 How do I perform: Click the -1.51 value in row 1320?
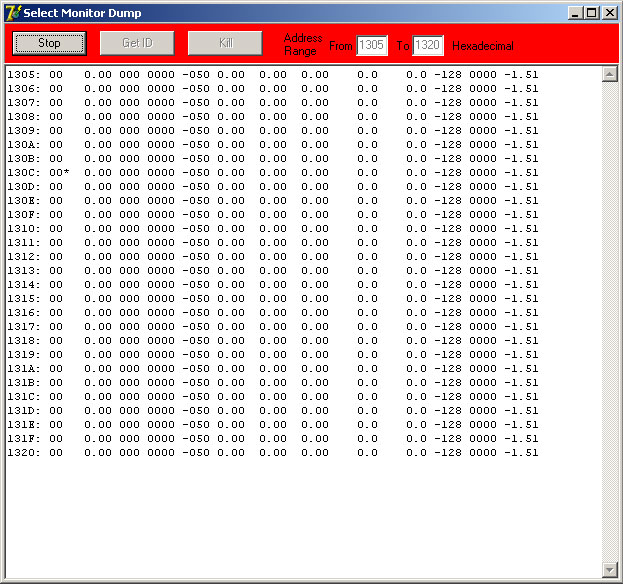[x=521, y=453]
